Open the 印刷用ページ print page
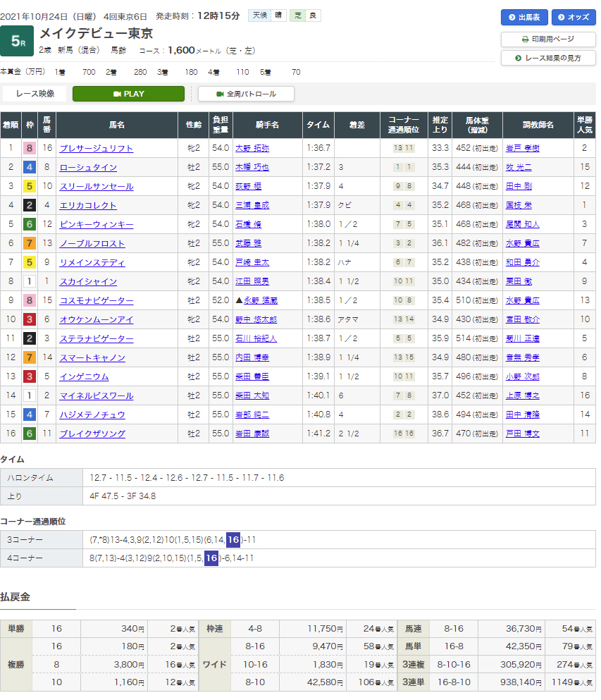Viewport: 601px width, 700px height. tap(547, 39)
